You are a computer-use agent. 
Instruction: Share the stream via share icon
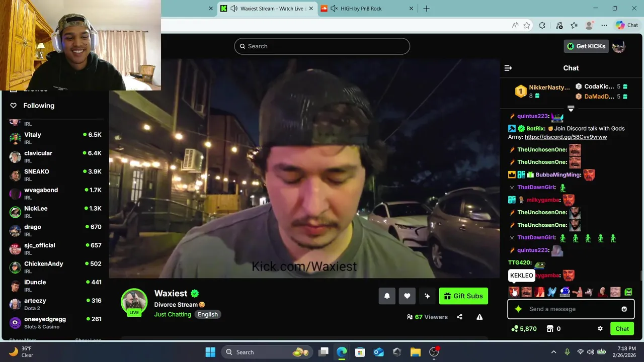click(x=459, y=317)
